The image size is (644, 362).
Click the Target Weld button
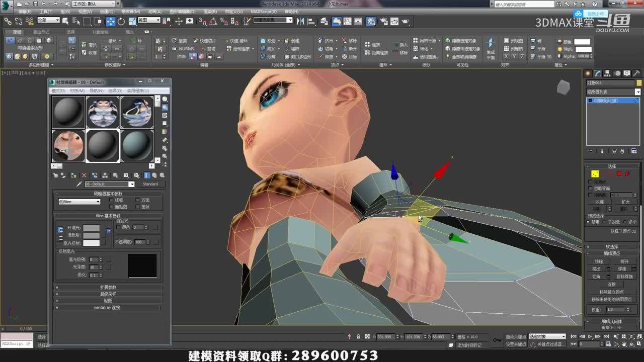coord(625,277)
